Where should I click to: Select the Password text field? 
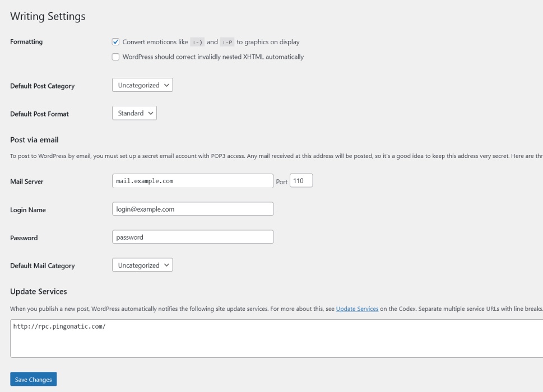click(x=193, y=237)
